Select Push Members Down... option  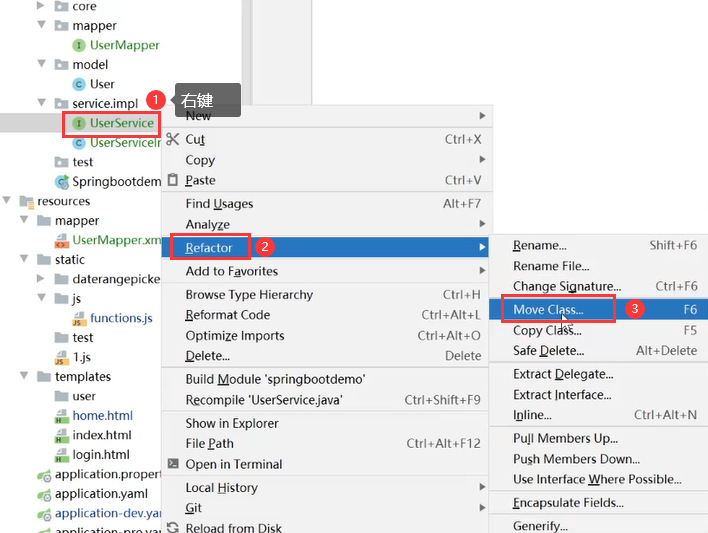(x=599, y=459)
